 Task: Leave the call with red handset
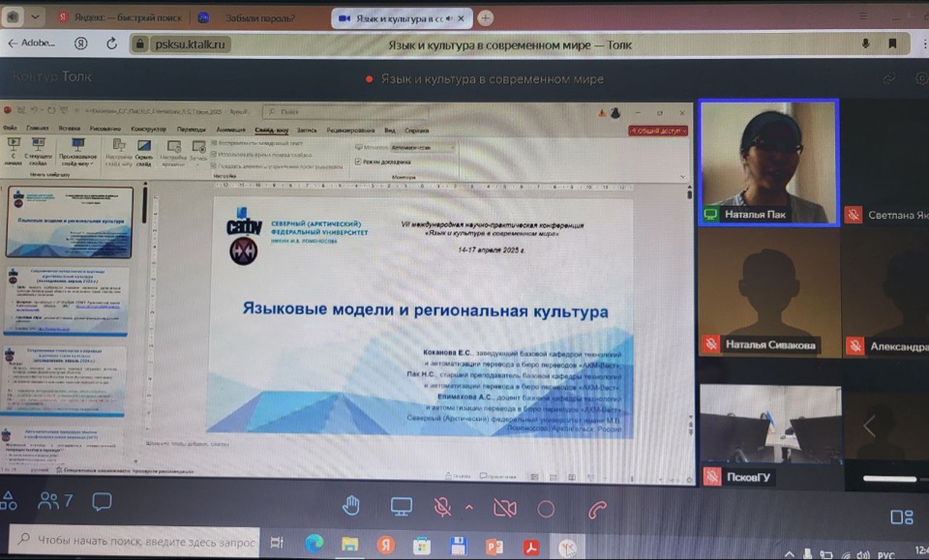[x=597, y=508]
